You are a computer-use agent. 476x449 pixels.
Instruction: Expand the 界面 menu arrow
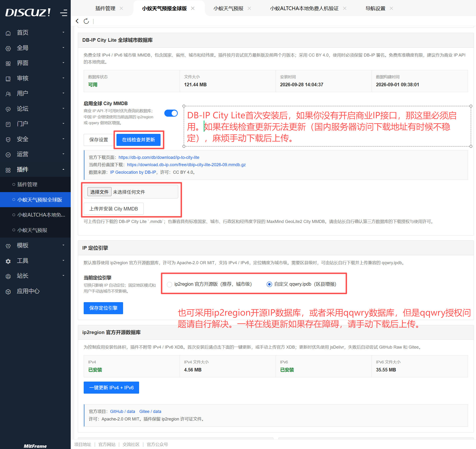(x=63, y=63)
